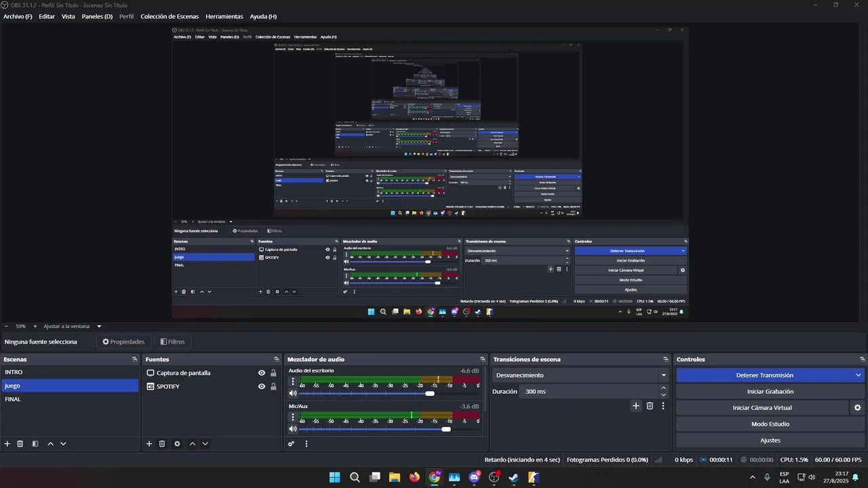Click the Duración 300 ms field

pyautogui.click(x=589, y=392)
